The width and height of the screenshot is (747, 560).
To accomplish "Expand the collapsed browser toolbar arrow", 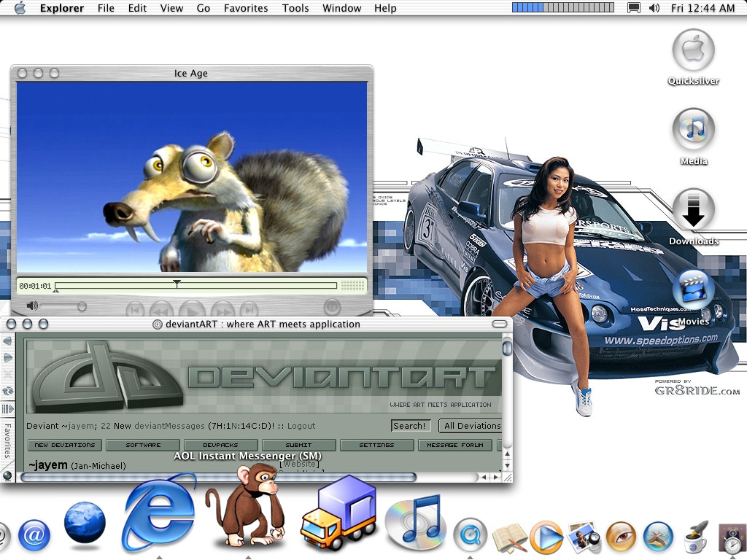I will (x=7, y=408).
